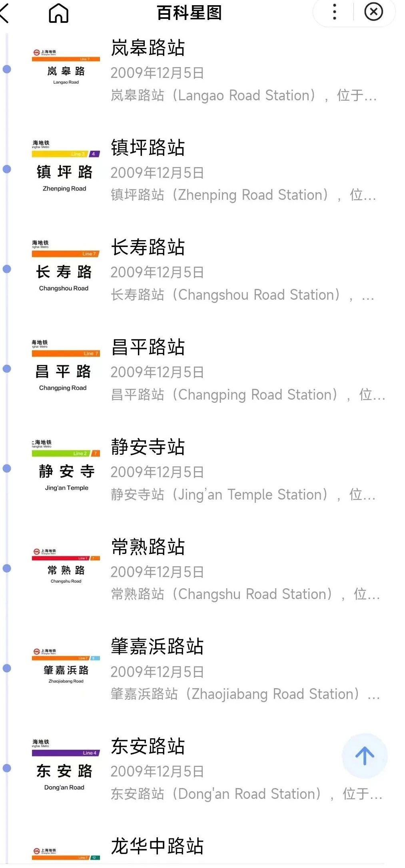Go to home via house icon
This screenshot has width=405, height=868.
point(58,13)
